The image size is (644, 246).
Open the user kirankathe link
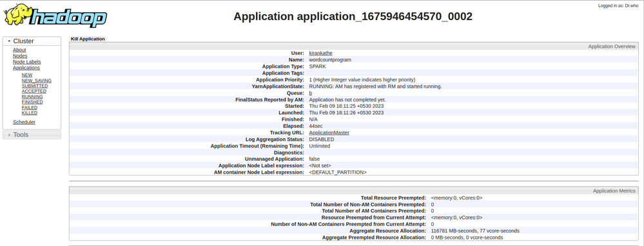(x=321, y=53)
